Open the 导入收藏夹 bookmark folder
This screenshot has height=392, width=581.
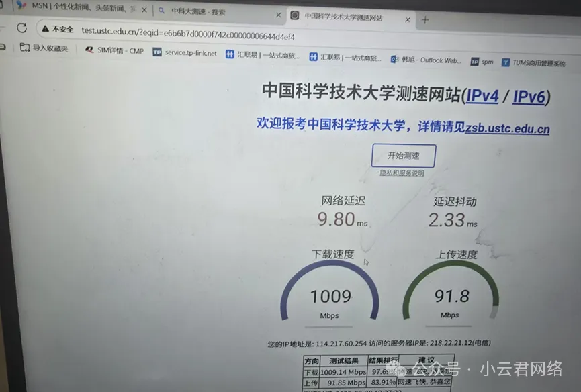point(44,48)
